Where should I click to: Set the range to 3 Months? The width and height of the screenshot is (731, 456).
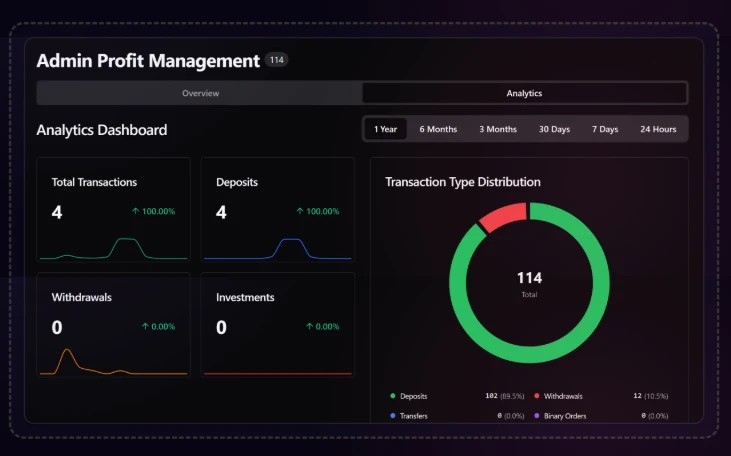[x=498, y=129]
